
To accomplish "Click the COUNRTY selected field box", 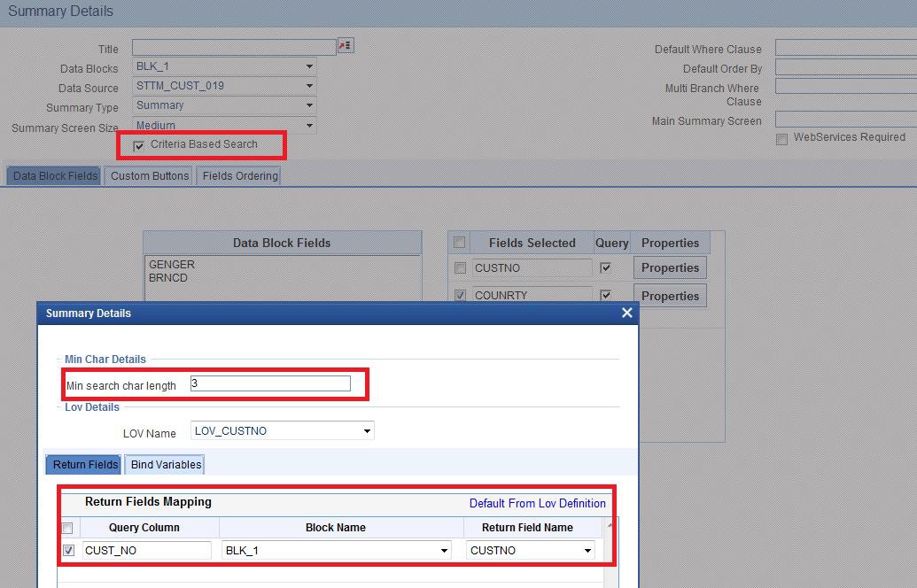I will tap(532, 295).
